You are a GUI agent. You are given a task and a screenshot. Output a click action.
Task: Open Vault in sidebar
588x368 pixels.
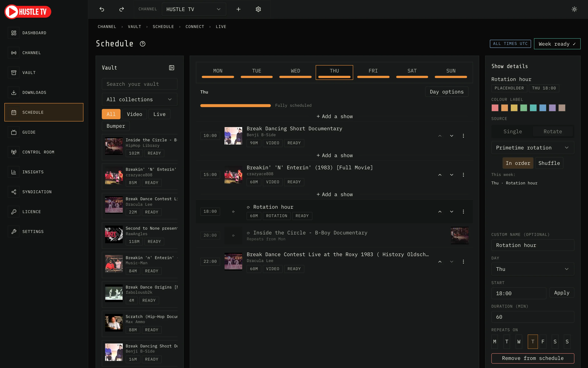tap(44, 72)
